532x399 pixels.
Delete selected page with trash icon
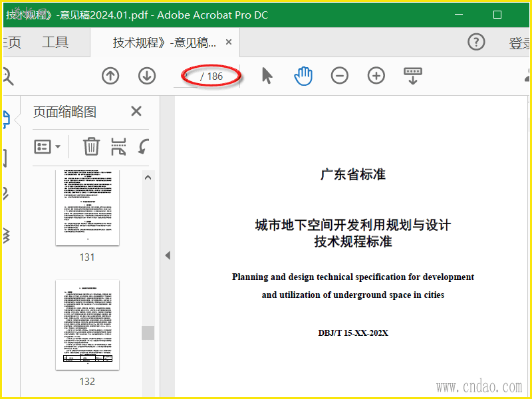(x=91, y=146)
